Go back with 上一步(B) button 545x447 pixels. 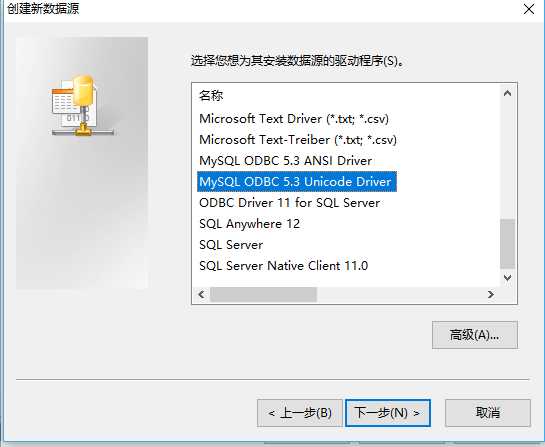point(300,413)
